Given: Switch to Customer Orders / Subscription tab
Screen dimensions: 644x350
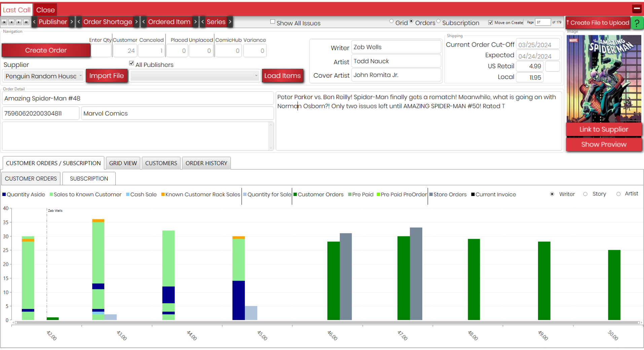Looking at the screenshot, I should [x=53, y=163].
